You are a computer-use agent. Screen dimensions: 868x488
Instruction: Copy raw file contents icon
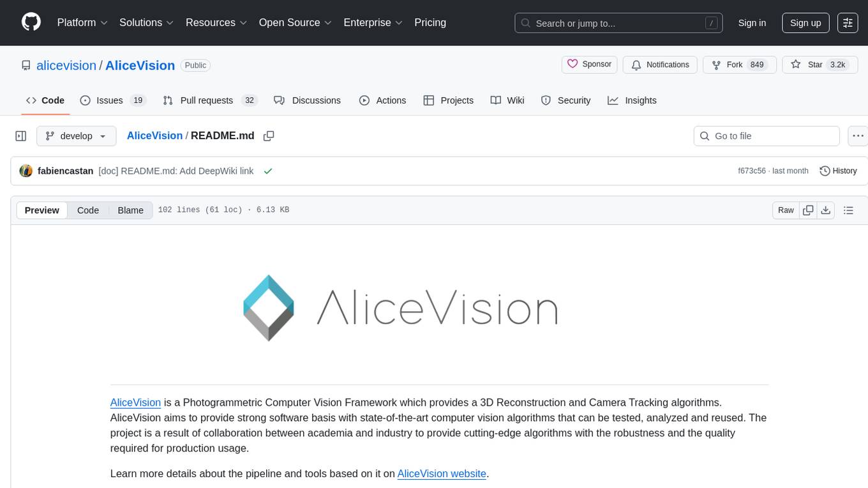point(808,210)
